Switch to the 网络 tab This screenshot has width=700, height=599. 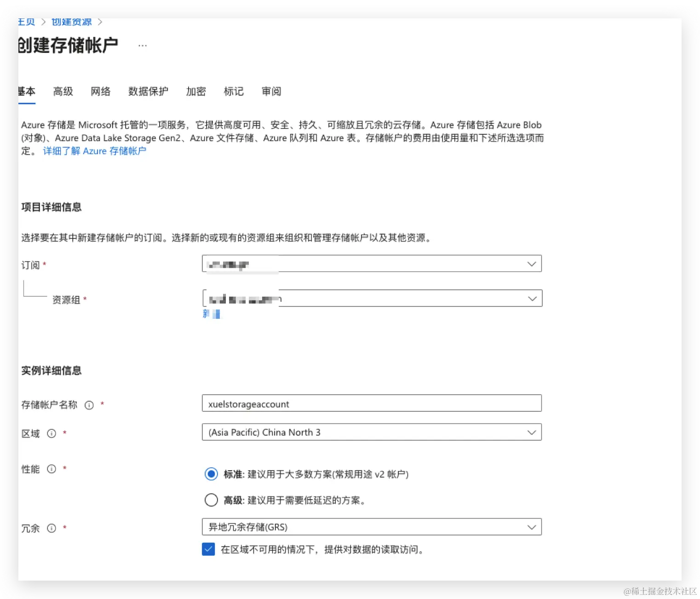click(x=101, y=91)
